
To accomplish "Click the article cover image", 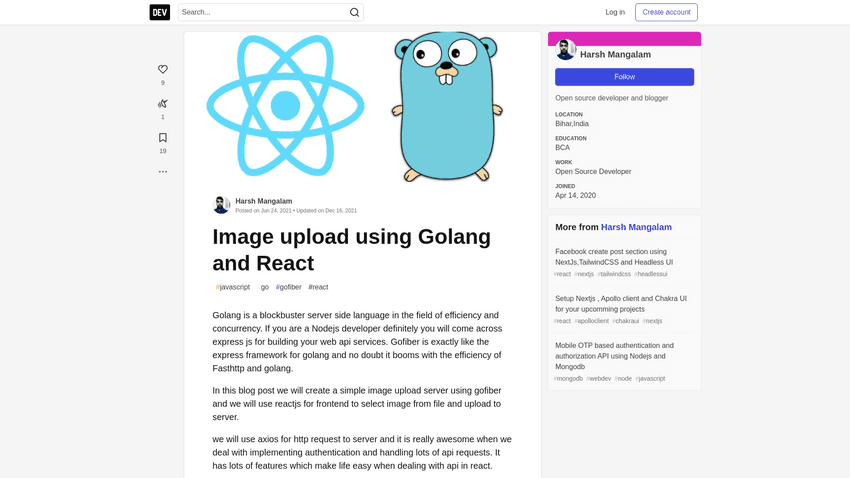I will 362,107.
